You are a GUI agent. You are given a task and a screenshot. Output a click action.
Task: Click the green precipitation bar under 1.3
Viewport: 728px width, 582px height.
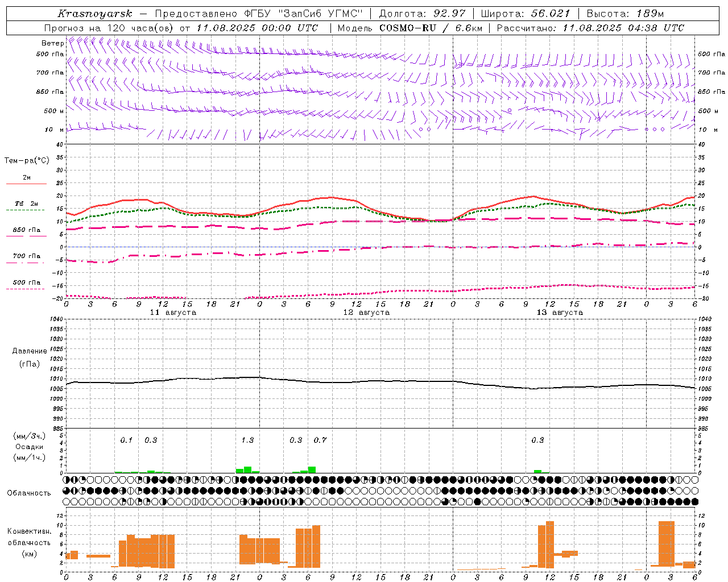(x=247, y=470)
